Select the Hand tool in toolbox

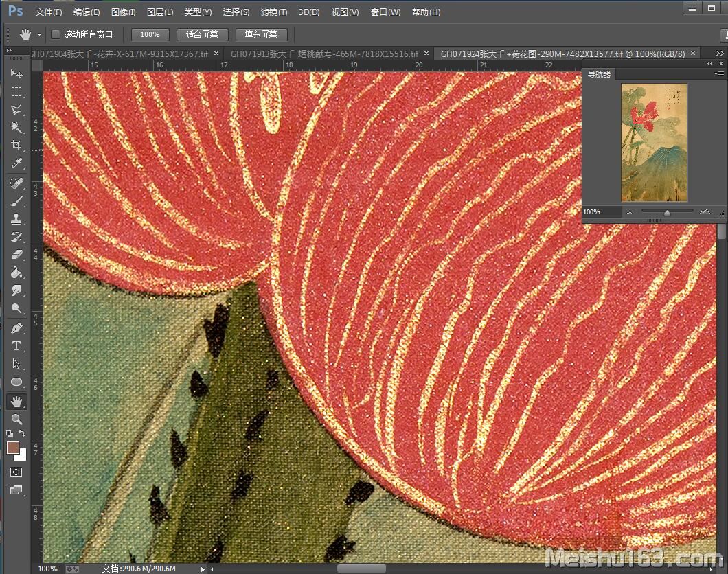pyautogui.click(x=16, y=402)
